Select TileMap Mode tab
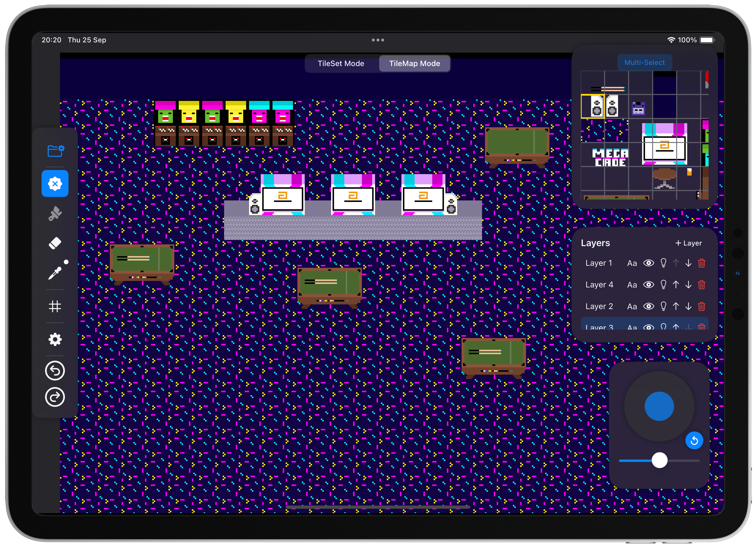This screenshot has height=547, width=756. point(414,64)
